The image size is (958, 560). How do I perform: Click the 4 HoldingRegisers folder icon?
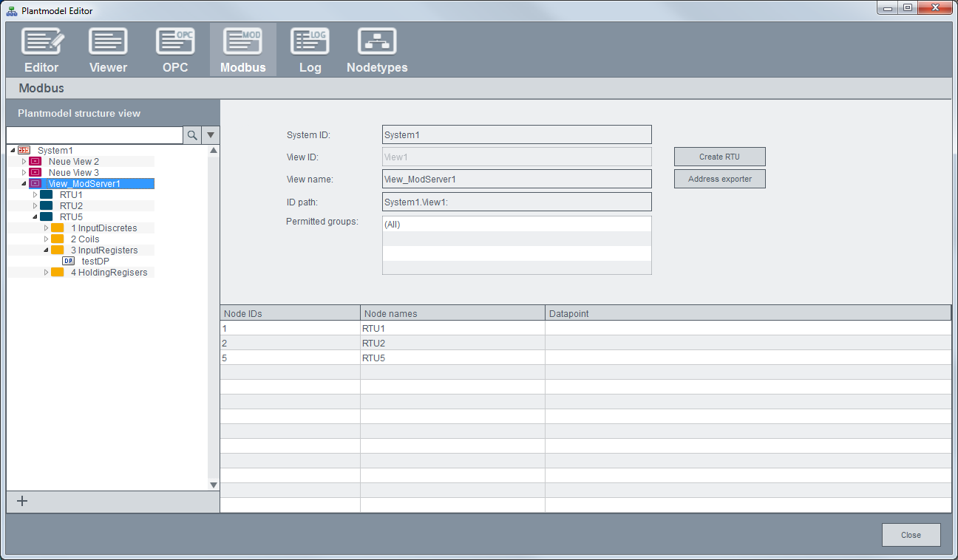(x=57, y=272)
